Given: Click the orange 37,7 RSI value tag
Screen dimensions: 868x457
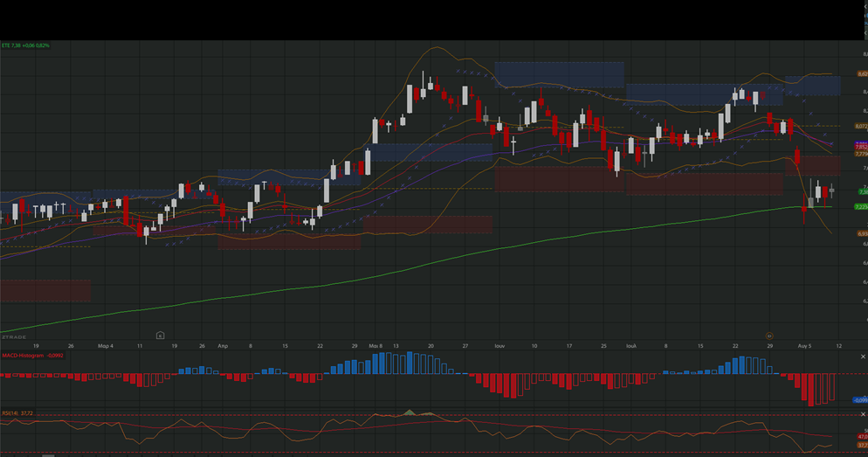Looking at the screenshot, I should pos(863,445).
